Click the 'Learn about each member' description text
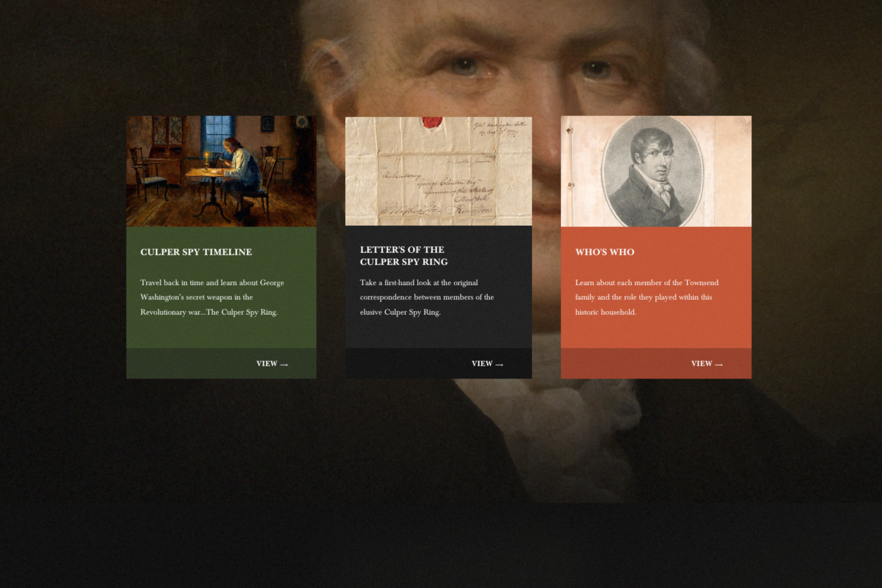Image resolution: width=882 pixels, height=588 pixels. click(647, 297)
